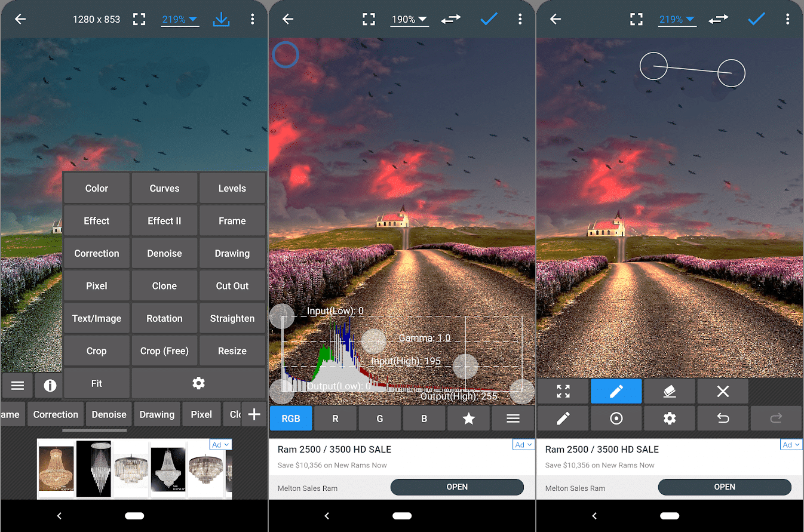The height and width of the screenshot is (532, 804).
Task: Expand the Ad label in the right screen advert
Action: tap(791, 445)
